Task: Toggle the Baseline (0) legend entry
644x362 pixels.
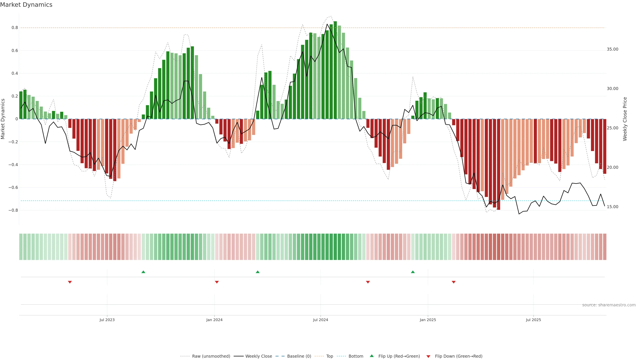Action: coord(299,356)
